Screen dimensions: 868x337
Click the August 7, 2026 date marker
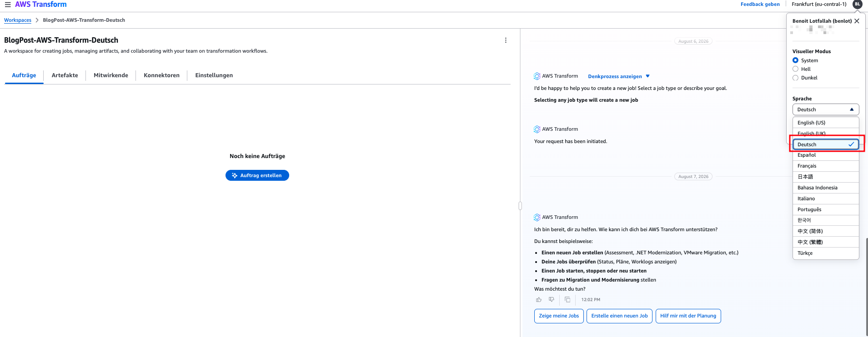tap(693, 177)
